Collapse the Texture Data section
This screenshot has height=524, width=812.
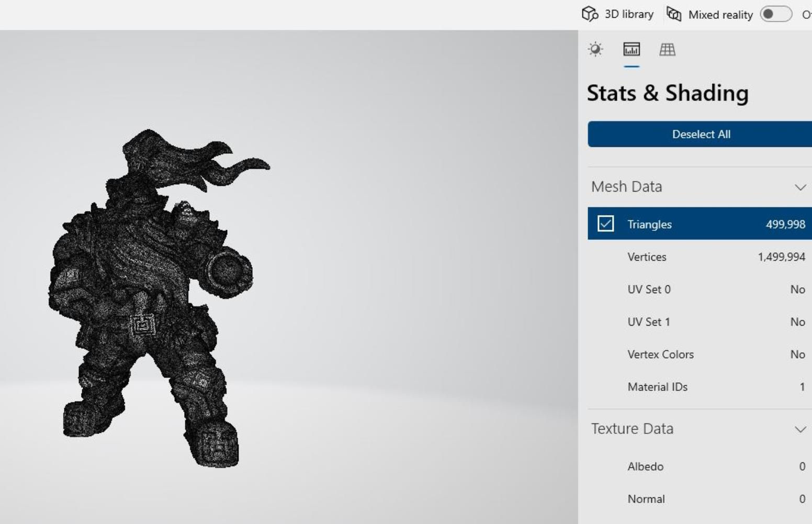[x=800, y=429]
